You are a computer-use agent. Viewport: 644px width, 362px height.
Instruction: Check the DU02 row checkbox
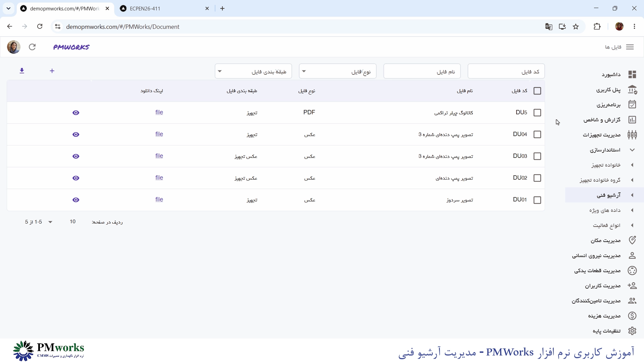pyautogui.click(x=537, y=178)
